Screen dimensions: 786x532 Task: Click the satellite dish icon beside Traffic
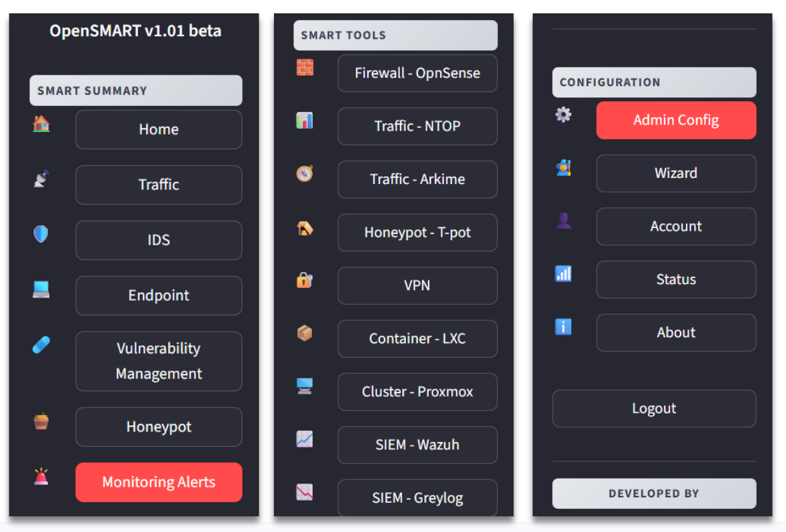coord(41,179)
